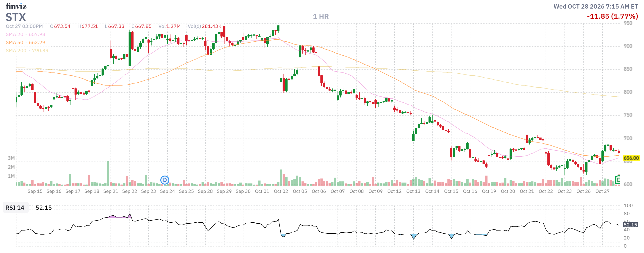Click the blue dividend D marker
The image size is (644, 253).
(165, 180)
